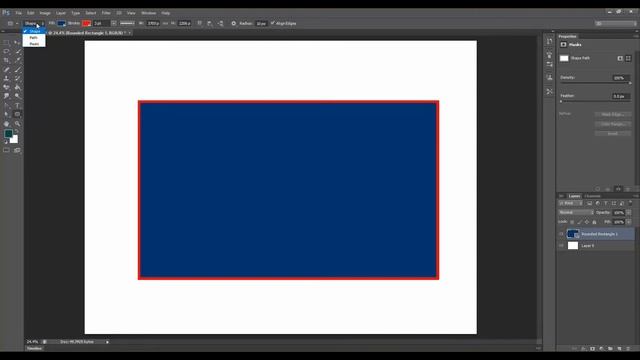
Task: Open Timeline tab at bottom
Action: click(34, 349)
